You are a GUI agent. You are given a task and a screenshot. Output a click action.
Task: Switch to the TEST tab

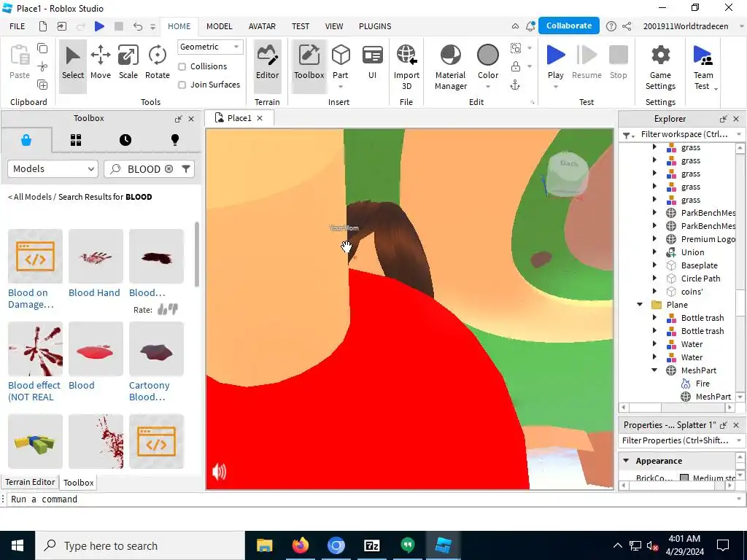click(301, 26)
